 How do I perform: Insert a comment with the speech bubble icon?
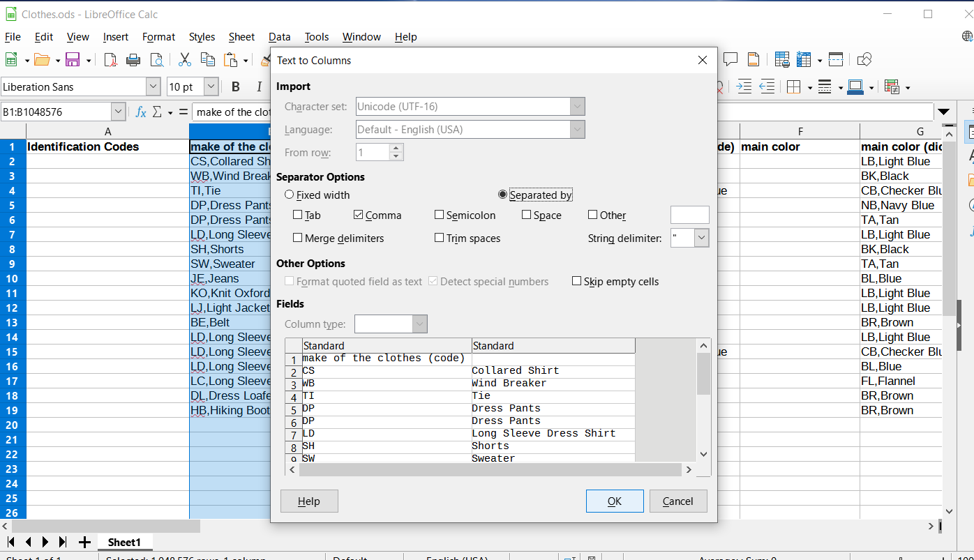(x=730, y=60)
